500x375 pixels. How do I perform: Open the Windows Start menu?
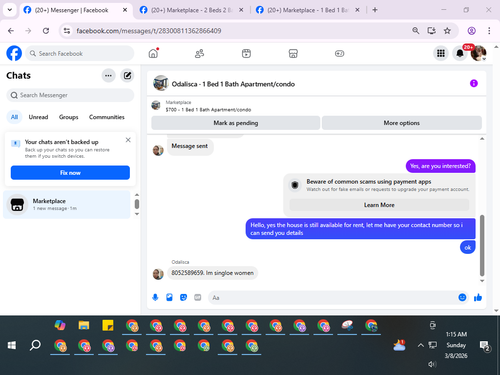(12, 345)
